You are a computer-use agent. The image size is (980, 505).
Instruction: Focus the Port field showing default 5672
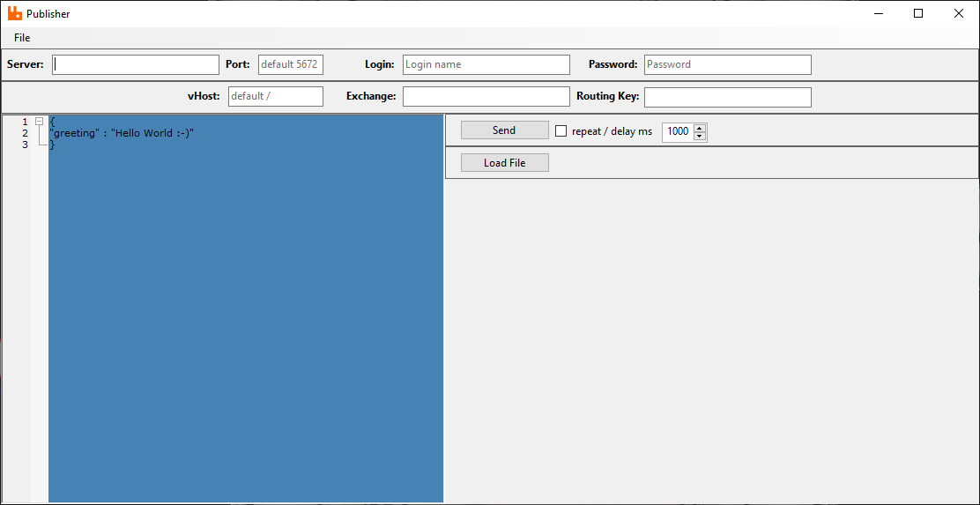(290, 64)
